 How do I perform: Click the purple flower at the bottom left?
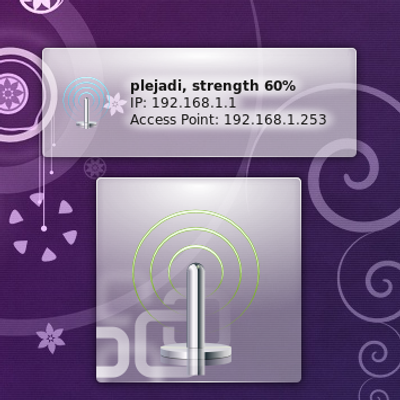click(50, 338)
